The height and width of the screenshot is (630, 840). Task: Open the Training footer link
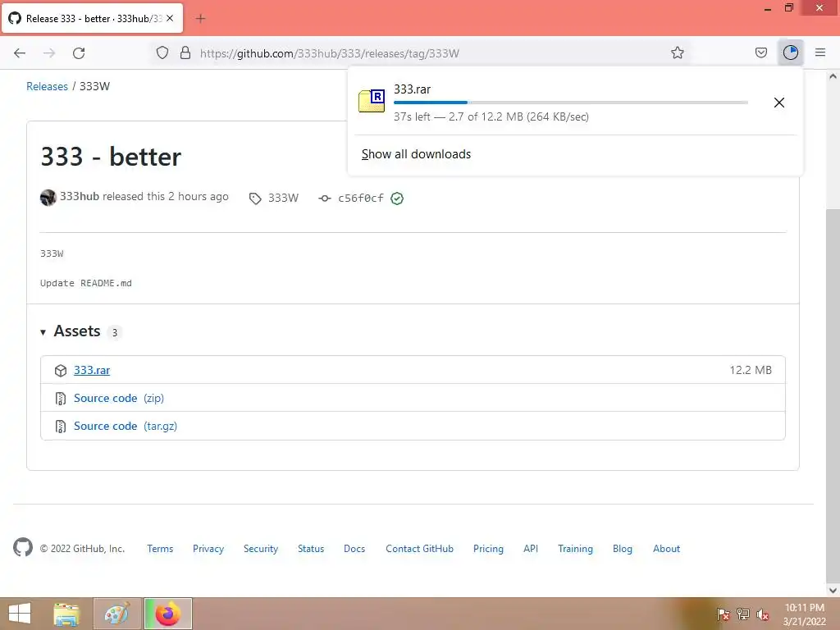coord(575,549)
